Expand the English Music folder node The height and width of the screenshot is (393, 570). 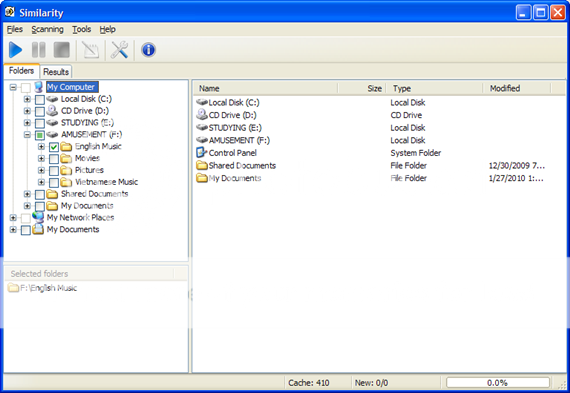click(x=41, y=147)
